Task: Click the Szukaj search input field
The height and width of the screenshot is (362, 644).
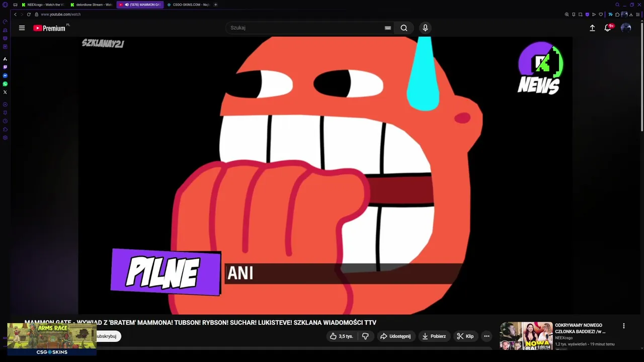Action: (306, 28)
